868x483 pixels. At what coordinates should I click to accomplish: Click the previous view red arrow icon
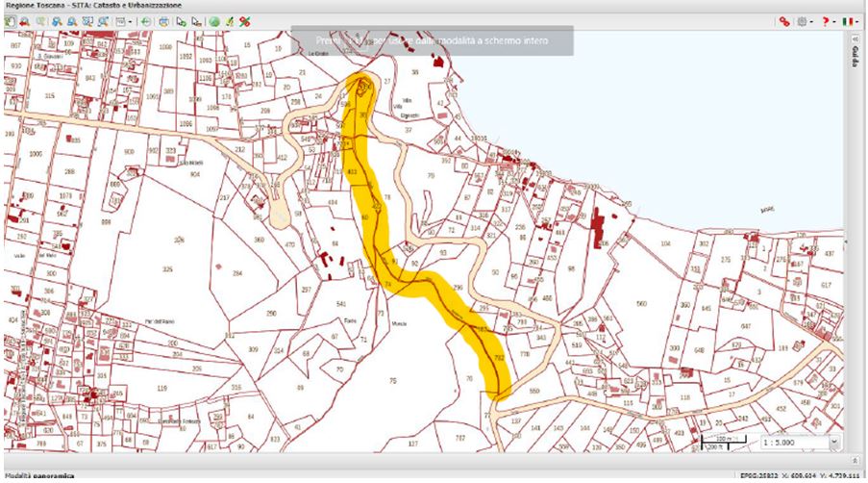pos(23,20)
